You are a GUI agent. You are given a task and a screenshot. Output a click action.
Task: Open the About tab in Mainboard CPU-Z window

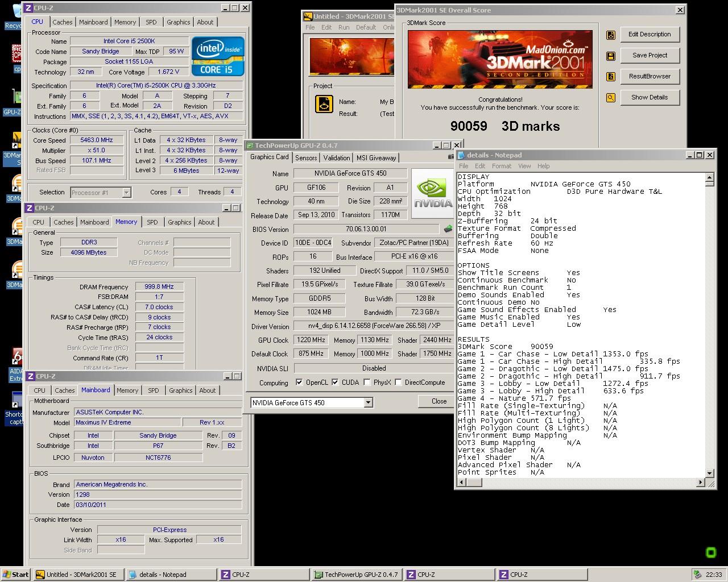click(208, 390)
